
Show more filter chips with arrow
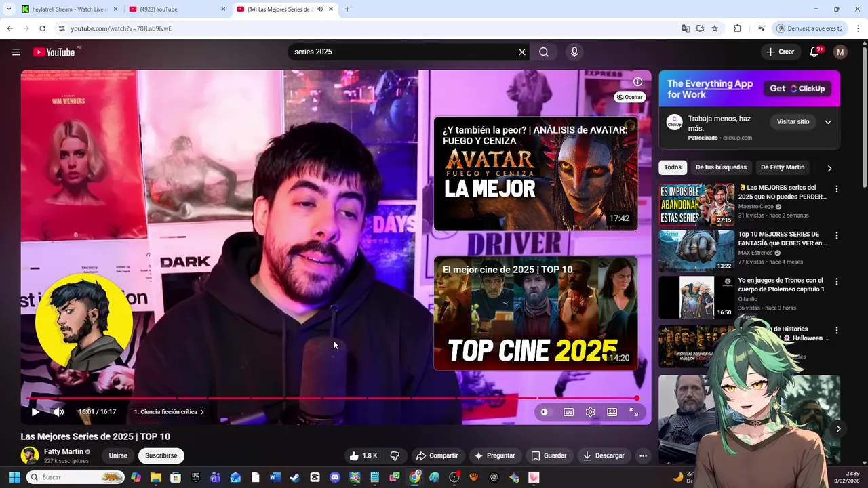(x=829, y=168)
